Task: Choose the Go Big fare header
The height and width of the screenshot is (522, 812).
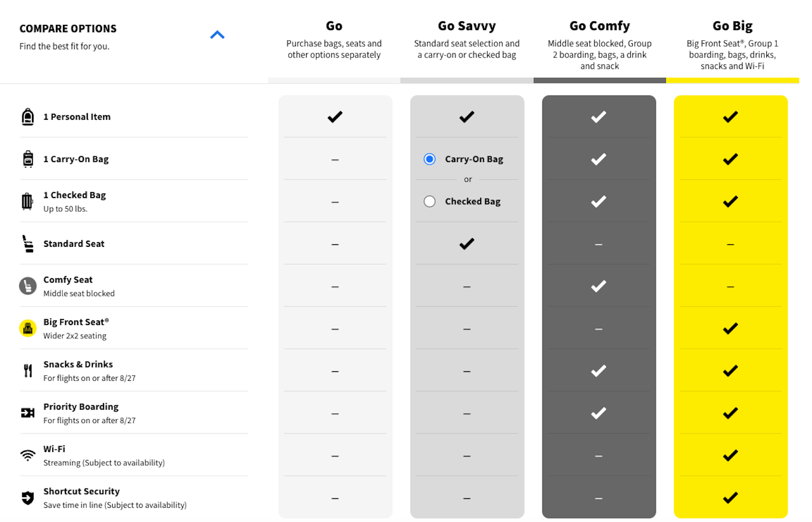Action: [x=732, y=26]
